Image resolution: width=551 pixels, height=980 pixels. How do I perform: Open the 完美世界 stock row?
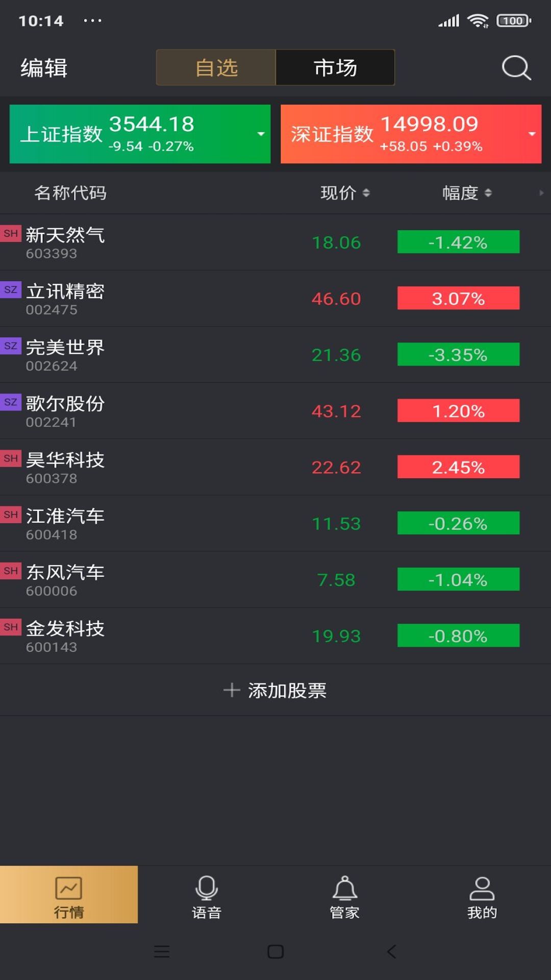point(153,355)
